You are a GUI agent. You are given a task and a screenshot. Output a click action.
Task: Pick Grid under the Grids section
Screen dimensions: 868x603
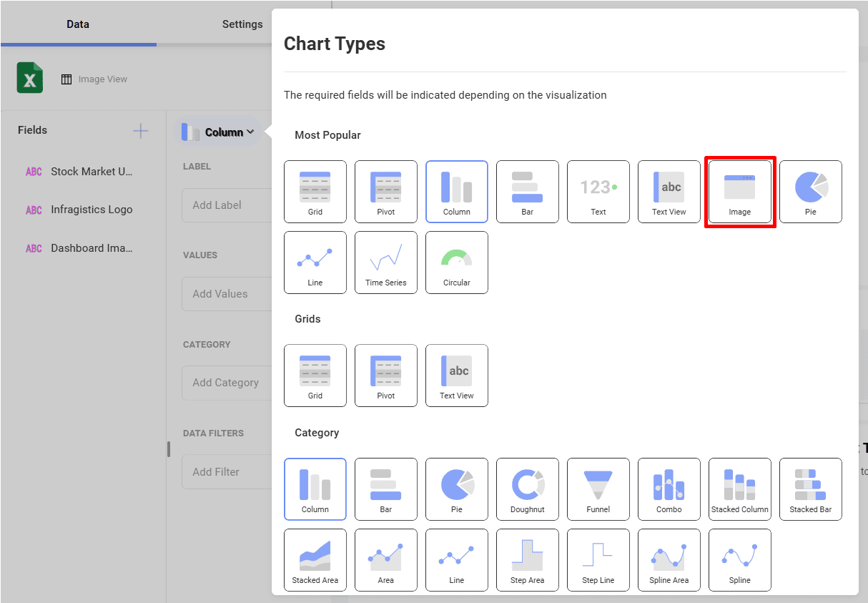pyautogui.click(x=315, y=376)
